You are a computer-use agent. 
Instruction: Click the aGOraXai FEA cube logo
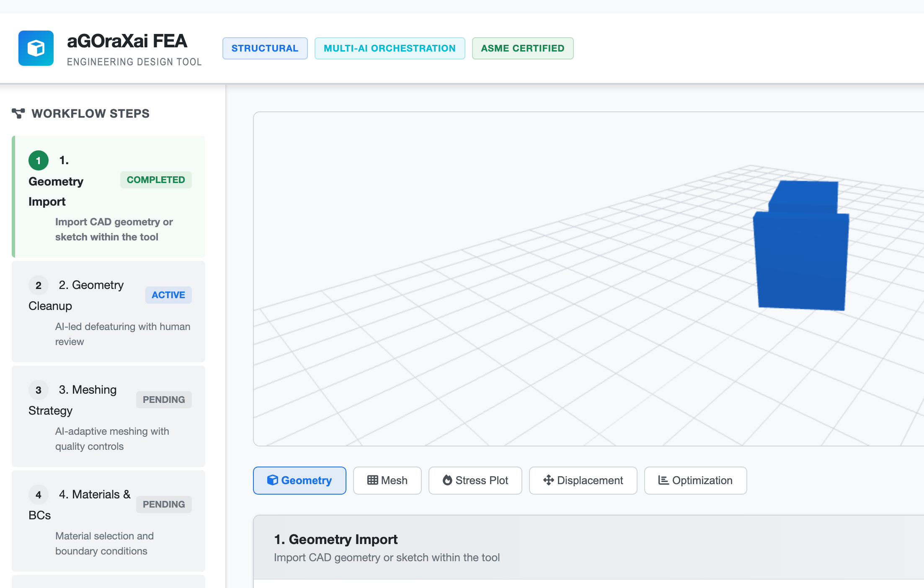tap(36, 48)
